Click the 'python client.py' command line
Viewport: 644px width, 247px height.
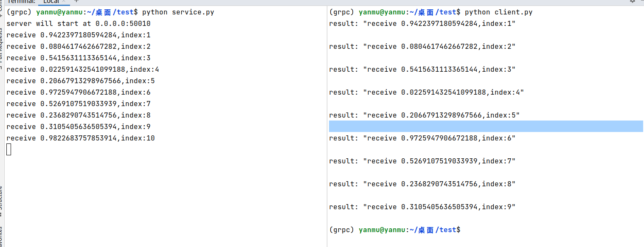[x=431, y=12]
